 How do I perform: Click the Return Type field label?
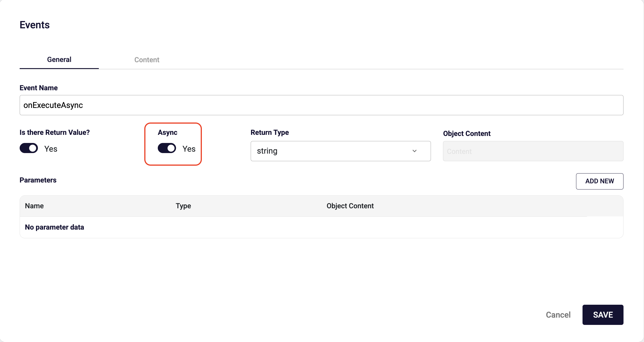tap(270, 132)
